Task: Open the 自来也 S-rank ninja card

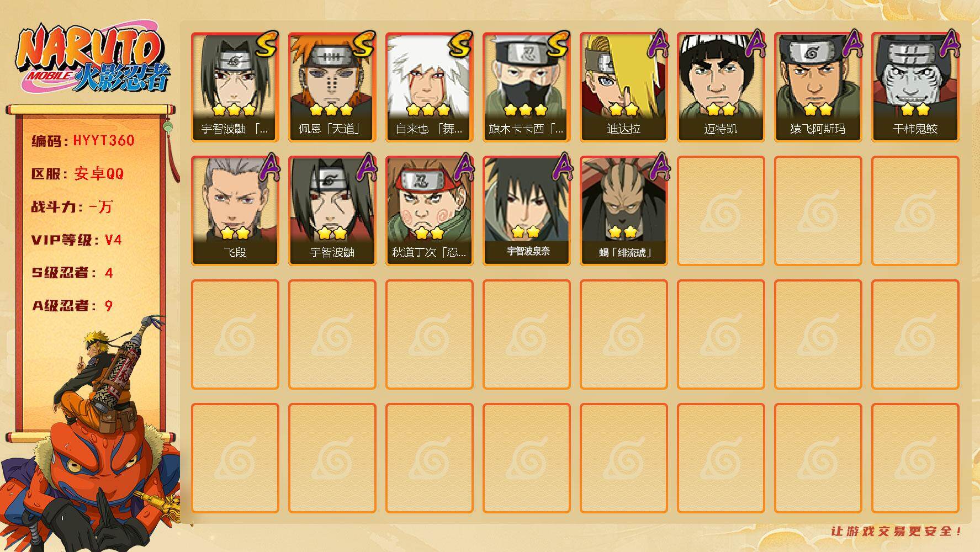Action: 429,87
